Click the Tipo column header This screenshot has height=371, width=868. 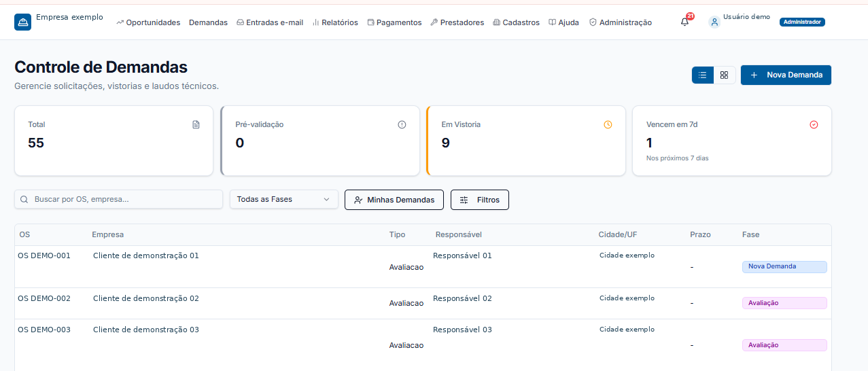pyautogui.click(x=397, y=234)
